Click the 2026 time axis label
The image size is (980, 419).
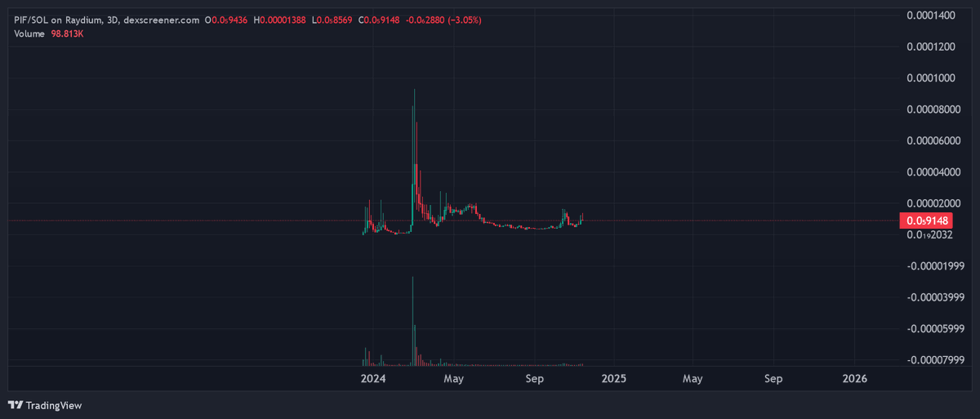point(854,379)
